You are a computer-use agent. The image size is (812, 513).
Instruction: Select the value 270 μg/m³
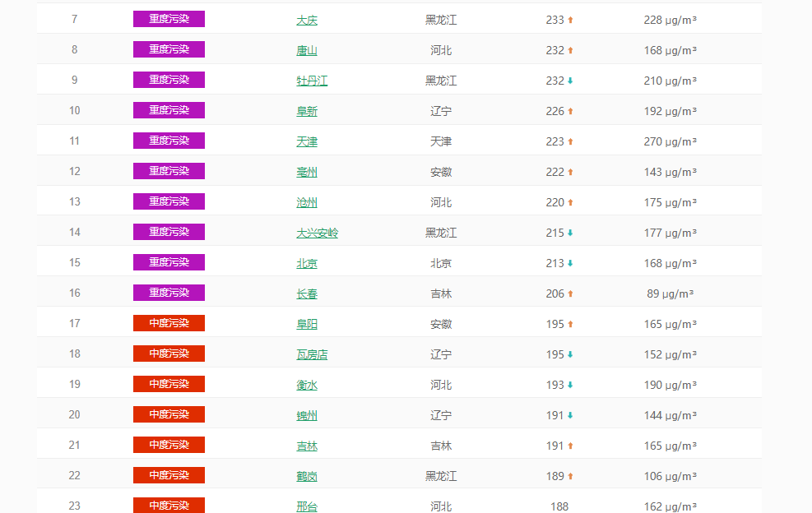coord(670,141)
